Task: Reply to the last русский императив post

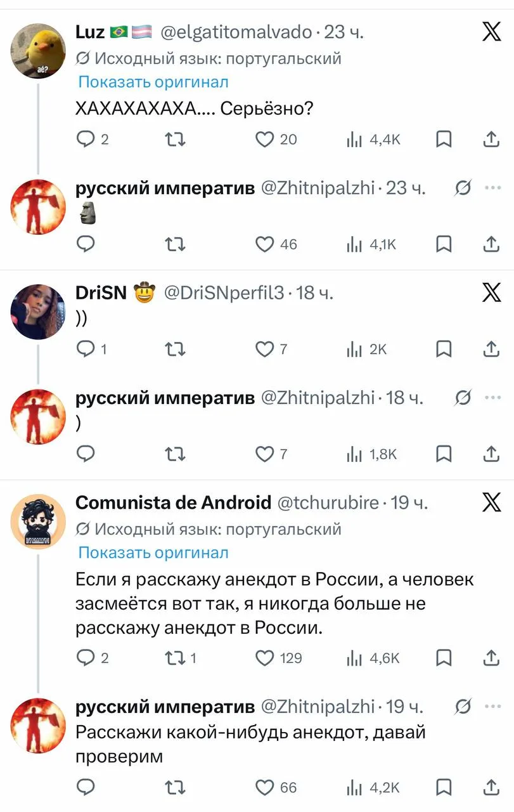Action: pos(85,787)
